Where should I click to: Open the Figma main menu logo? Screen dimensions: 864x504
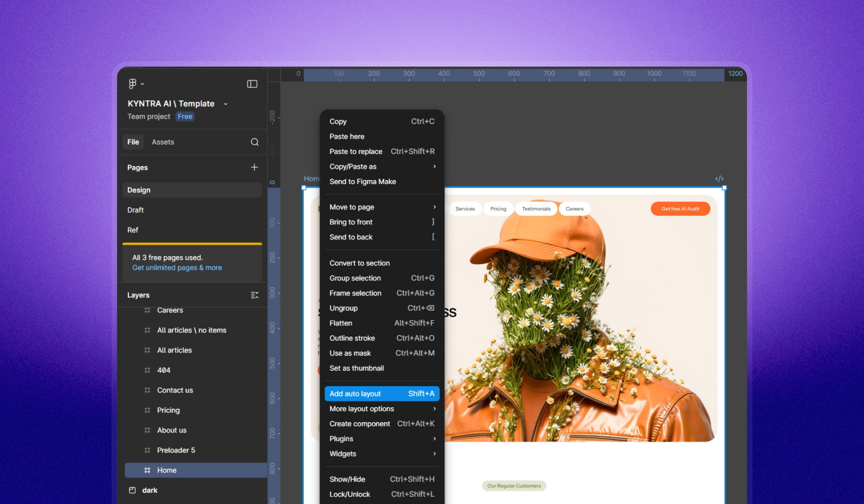[x=132, y=84]
